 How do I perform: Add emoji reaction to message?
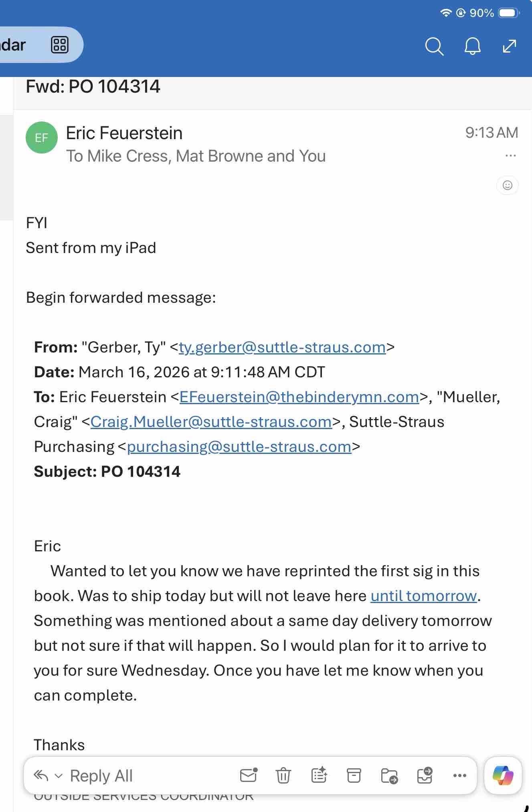507,185
